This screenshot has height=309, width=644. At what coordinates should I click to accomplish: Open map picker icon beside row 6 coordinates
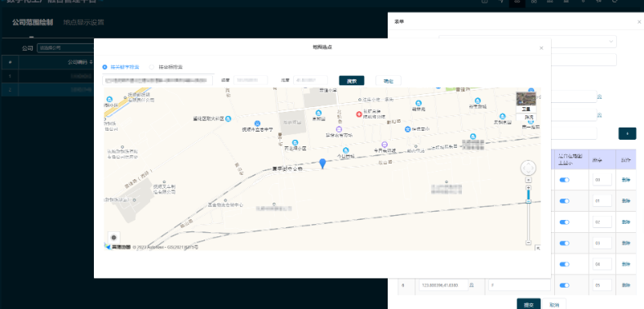(x=472, y=284)
